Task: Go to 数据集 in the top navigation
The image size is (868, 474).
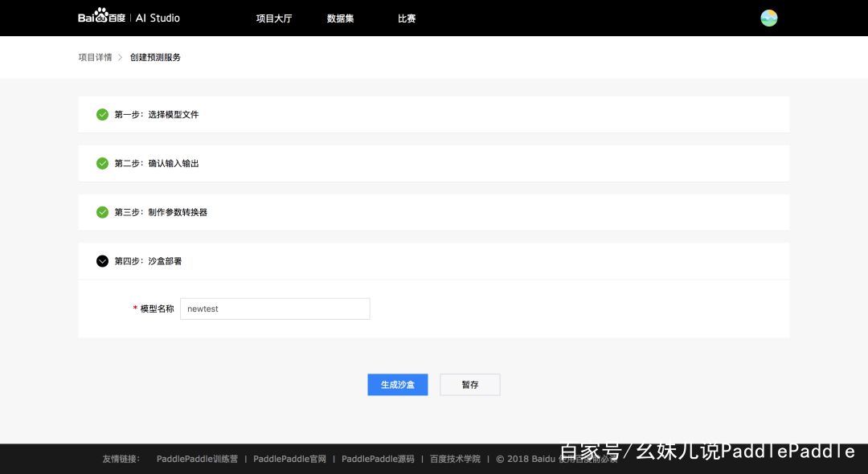Action: (340, 18)
